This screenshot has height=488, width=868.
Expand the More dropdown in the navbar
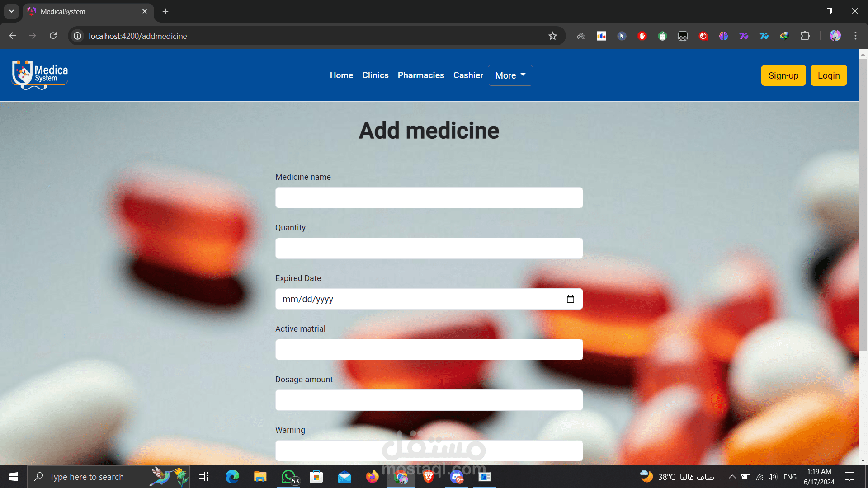(510, 75)
